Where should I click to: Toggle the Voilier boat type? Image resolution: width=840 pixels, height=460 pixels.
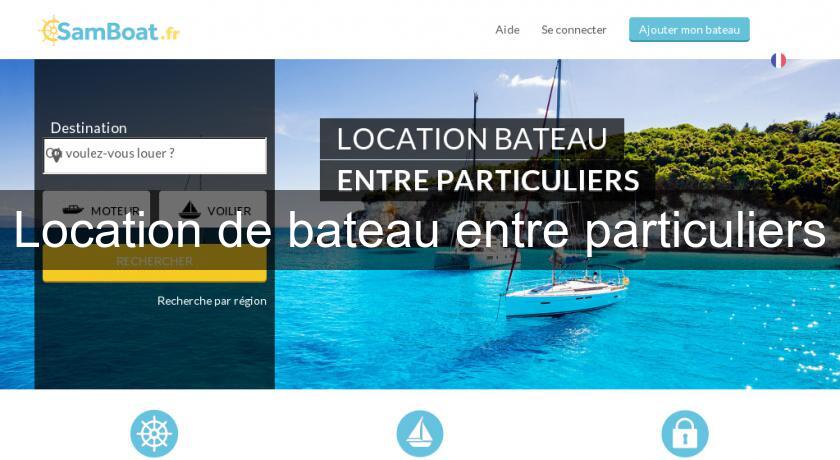tap(213, 209)
